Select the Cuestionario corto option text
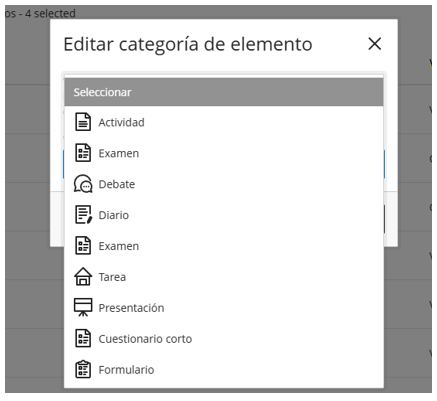The width and height of the screenshot is (437, 401). point(145,339)
